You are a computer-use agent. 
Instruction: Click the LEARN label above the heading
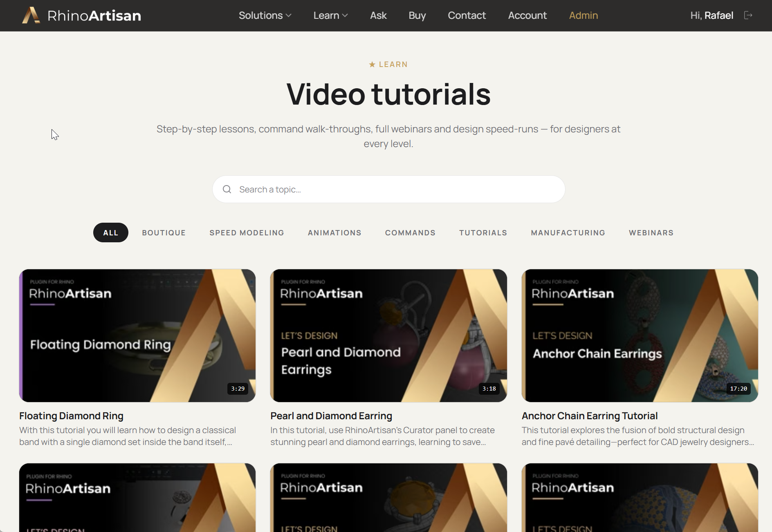click(388, 65)
